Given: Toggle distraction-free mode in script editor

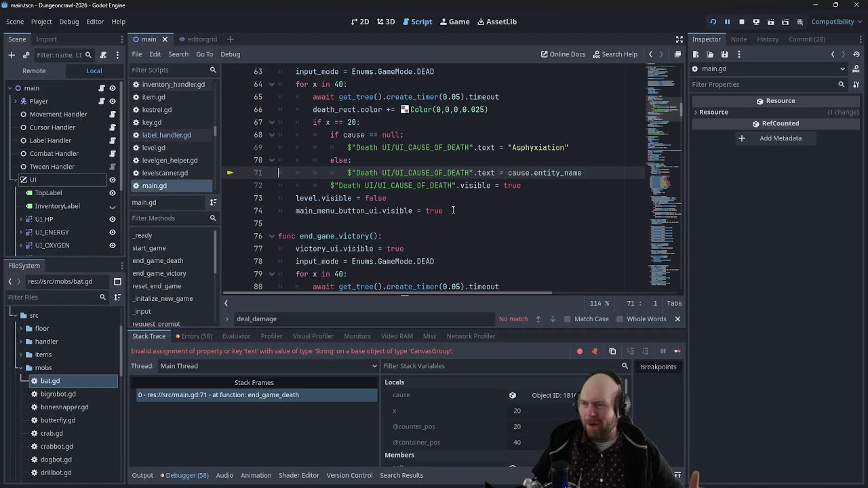Looking at the screenshot, I should click(679, 39).
